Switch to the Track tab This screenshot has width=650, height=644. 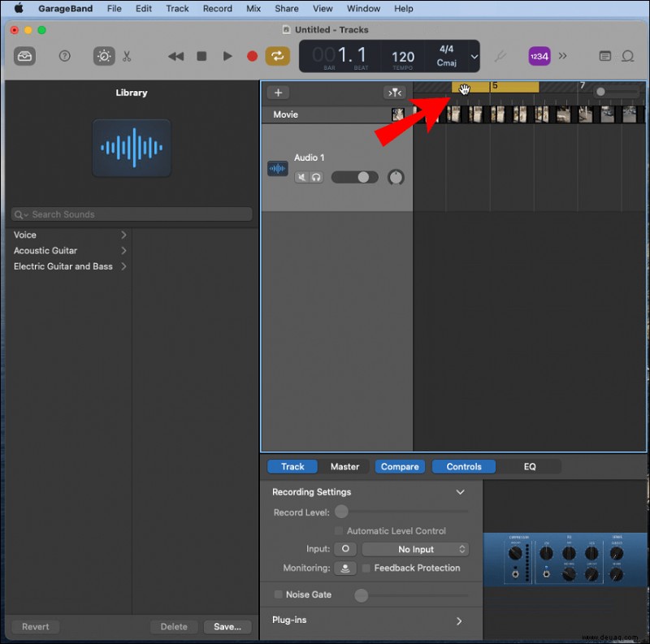(292, 467)
